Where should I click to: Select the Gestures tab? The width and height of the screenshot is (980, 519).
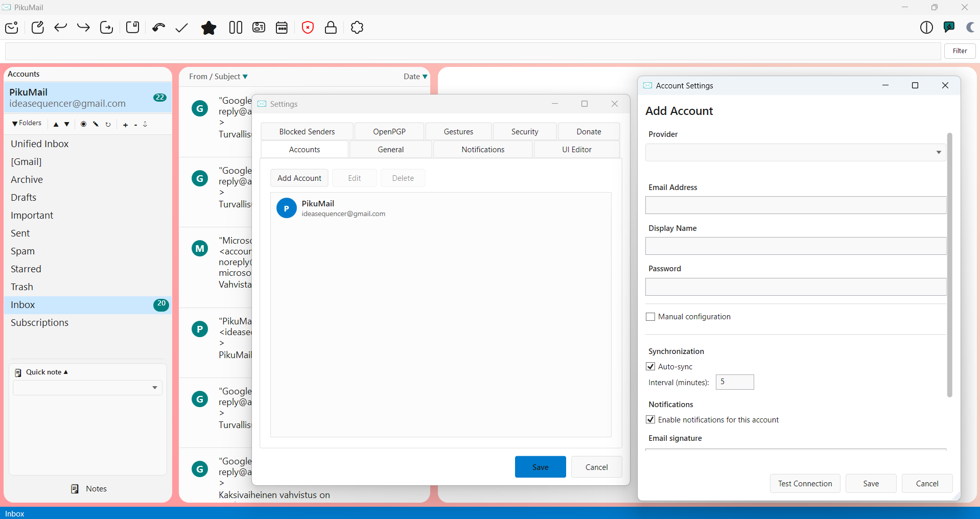(x=458, y=131)
